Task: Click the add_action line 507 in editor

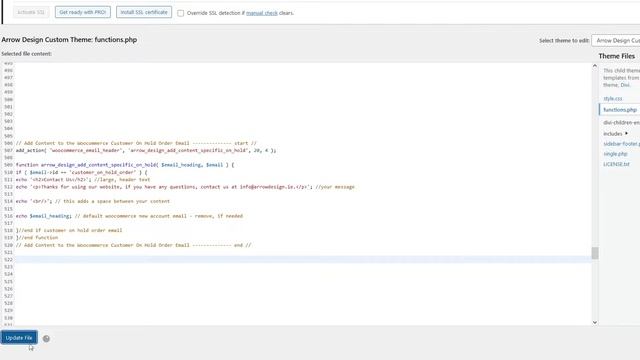Action: pos(146,150)
